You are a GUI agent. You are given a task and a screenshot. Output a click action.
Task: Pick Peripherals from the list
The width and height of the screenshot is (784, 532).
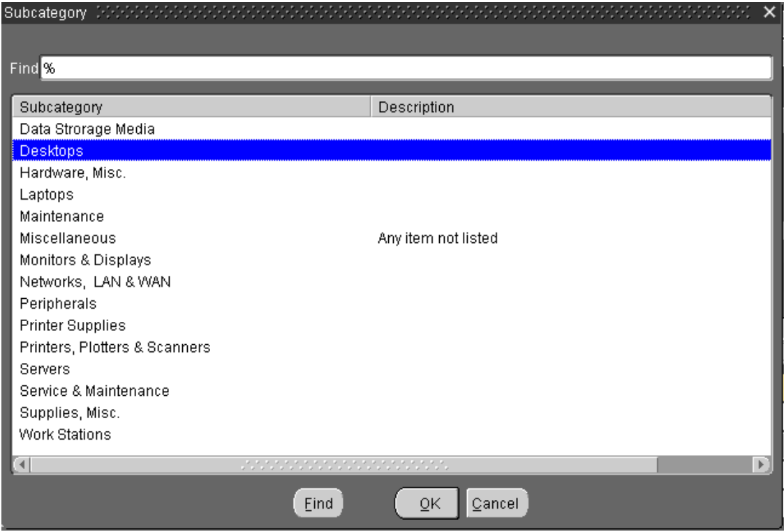58,304
